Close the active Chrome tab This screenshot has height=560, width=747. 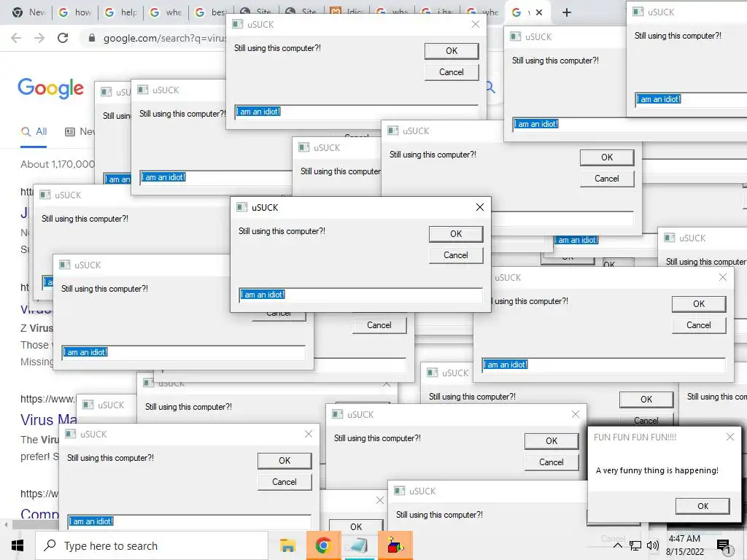coord(539,12)
